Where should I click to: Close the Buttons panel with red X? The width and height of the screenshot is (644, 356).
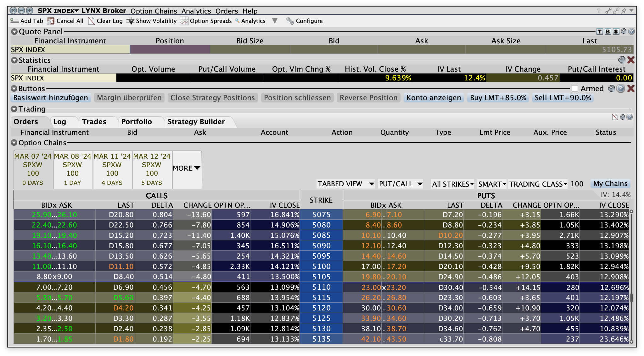631,88
